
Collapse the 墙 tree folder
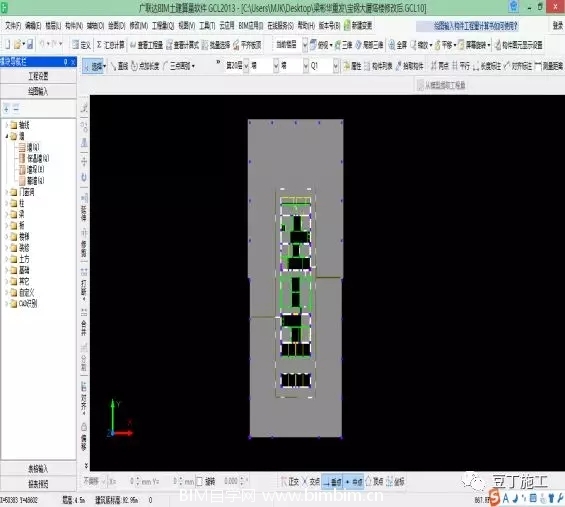[x=6, y=136]
